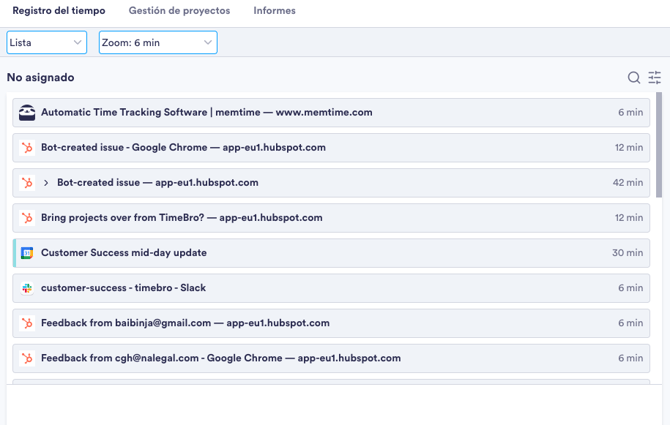Click the search magnifier icon
Screen dimensions: 670x425
(634, 78)
